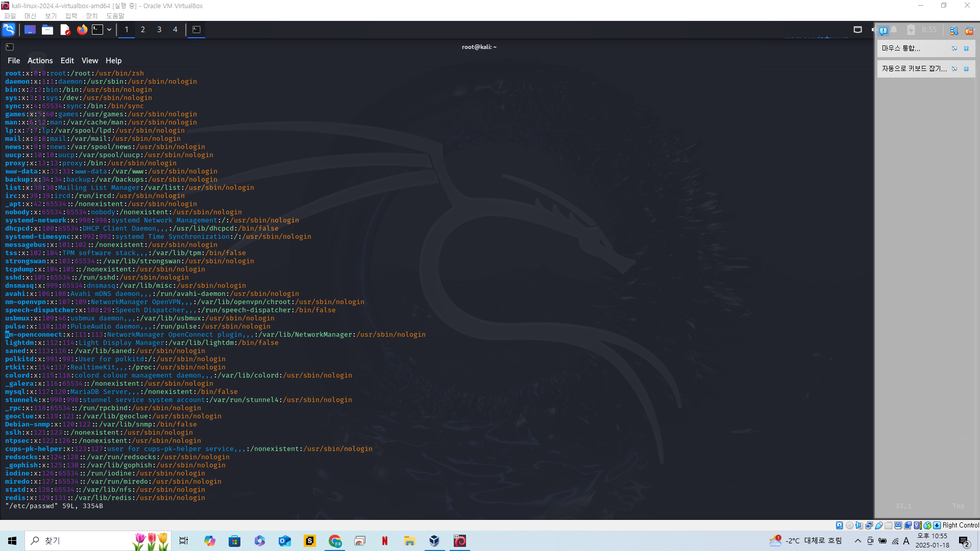The height and width of the screenshot is (551, 980).
Task: Click the show desktop icon in Kali panel
Action: click(x=30, y=30)
